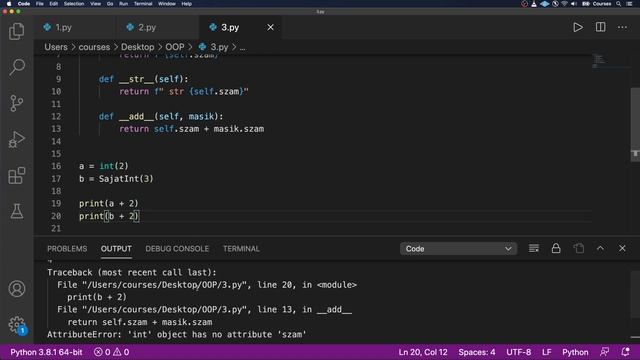Open Wi-Fi status in menu bar
The height and width of the screenshot is (360, 640).
tap(564, 4)
